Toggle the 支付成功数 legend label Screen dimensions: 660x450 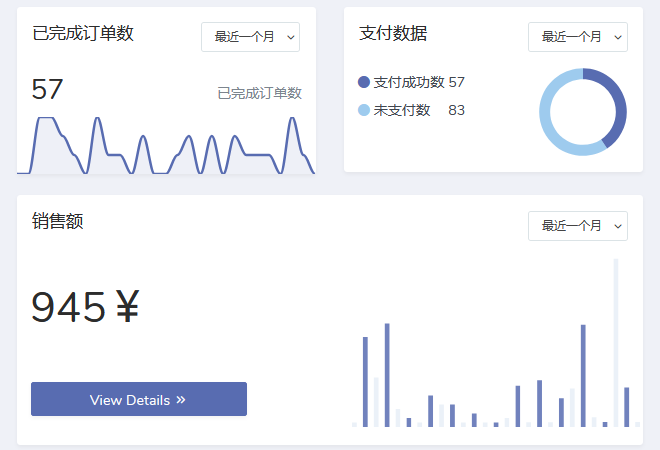tap(409, 82)
